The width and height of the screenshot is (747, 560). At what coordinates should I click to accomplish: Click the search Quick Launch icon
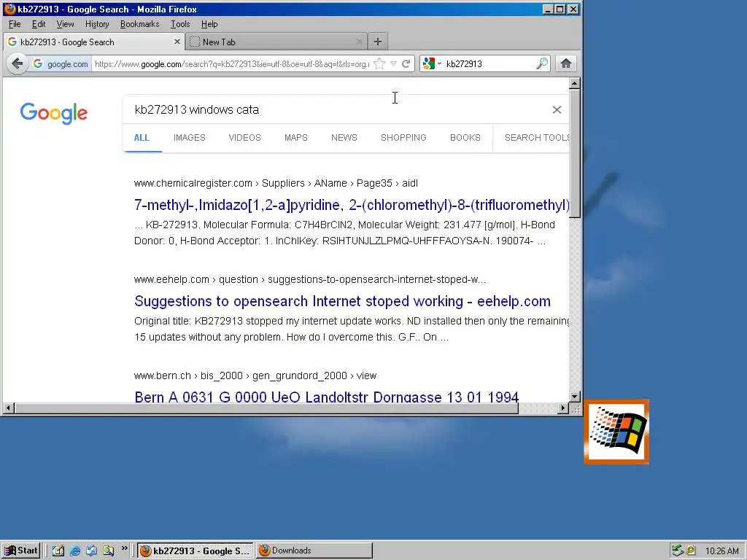click(x=108, y=551)
